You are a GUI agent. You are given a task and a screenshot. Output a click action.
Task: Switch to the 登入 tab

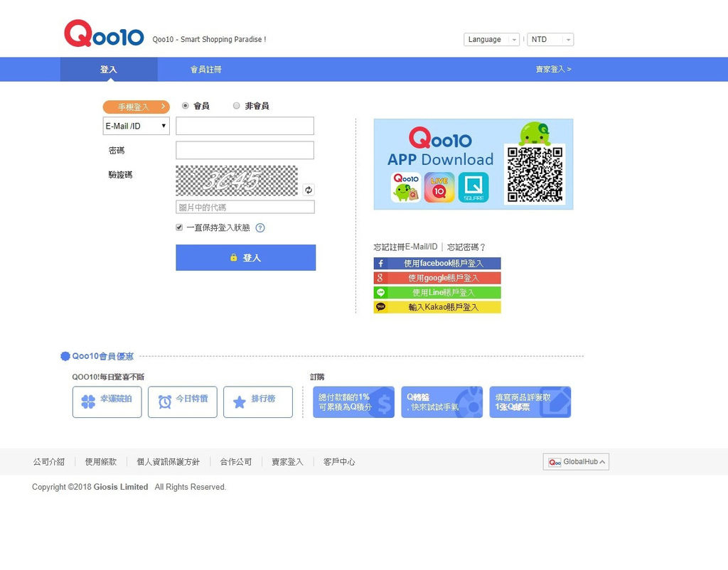coord(109,69)
